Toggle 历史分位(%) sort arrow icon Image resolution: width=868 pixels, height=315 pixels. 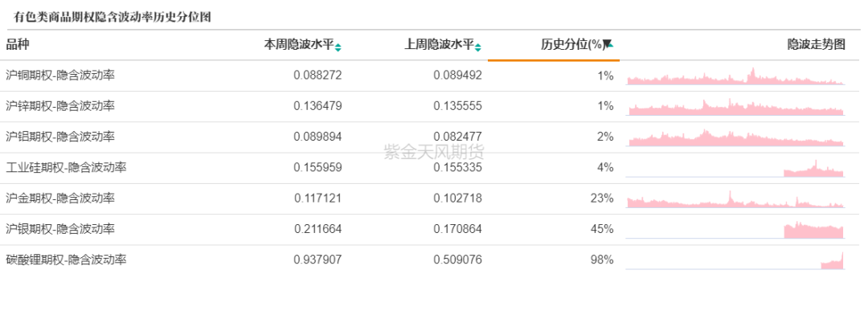[608, 45]
